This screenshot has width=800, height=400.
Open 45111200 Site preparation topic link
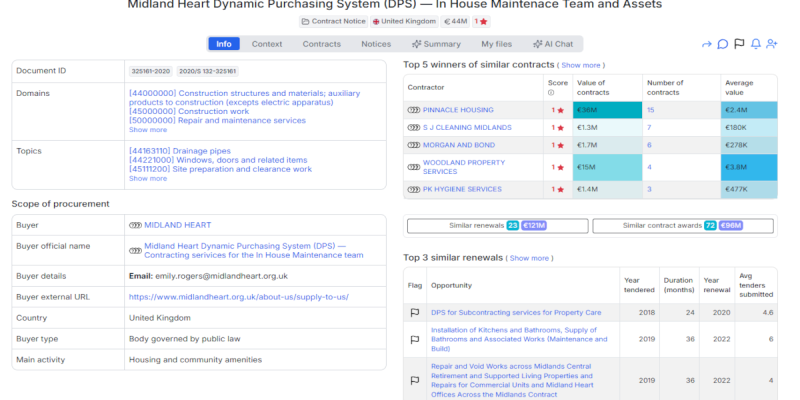point(220,169)
